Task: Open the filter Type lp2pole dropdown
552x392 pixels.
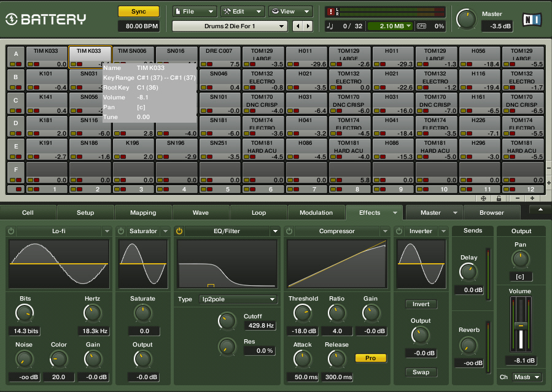Action: 238,299
